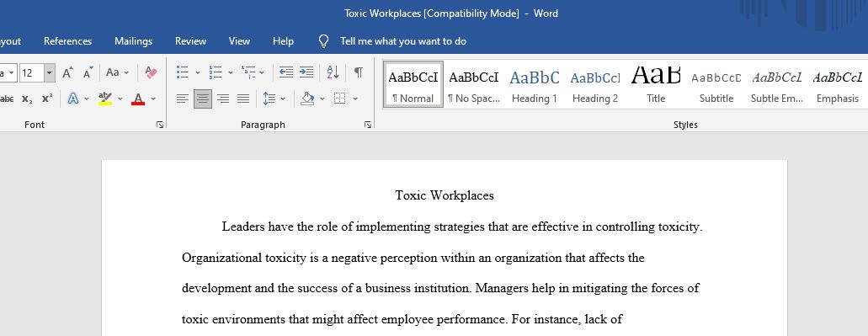
Task: Apply the Title style
Action: point(656,84)
